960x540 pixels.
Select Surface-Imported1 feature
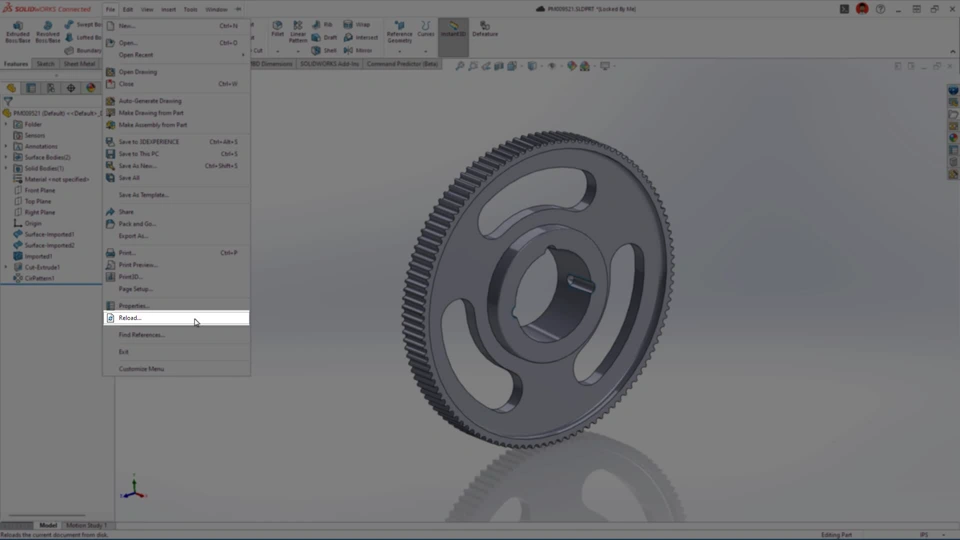(49, 234)
